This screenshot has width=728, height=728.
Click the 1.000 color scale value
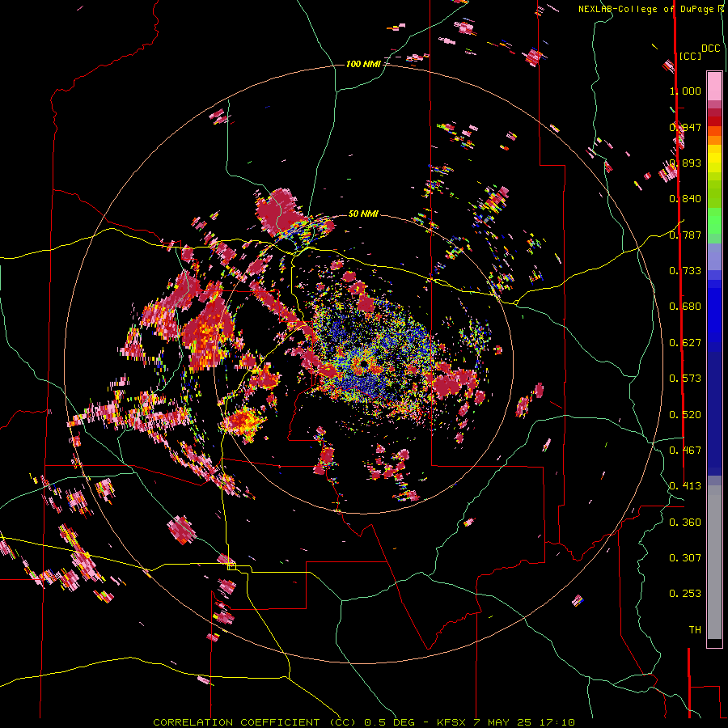pyautogui.click(x=685, y=91)
